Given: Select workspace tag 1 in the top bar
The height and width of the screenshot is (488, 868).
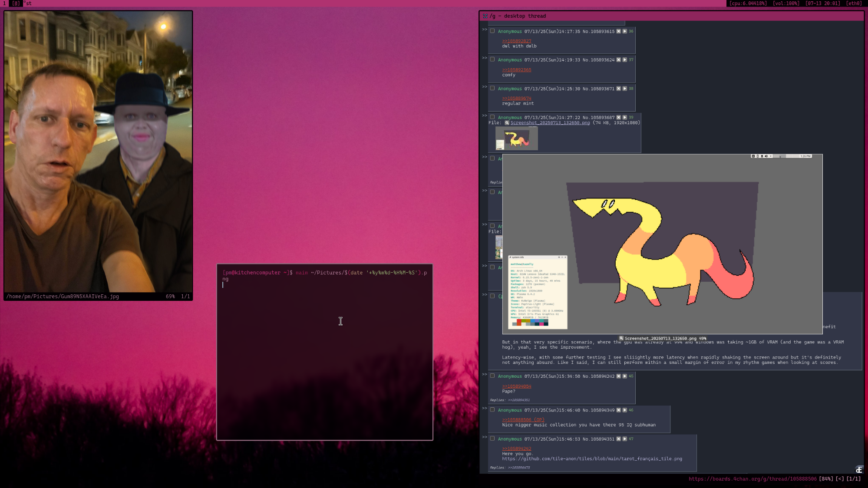Looking at the screenshot, I should pos(4,3).
